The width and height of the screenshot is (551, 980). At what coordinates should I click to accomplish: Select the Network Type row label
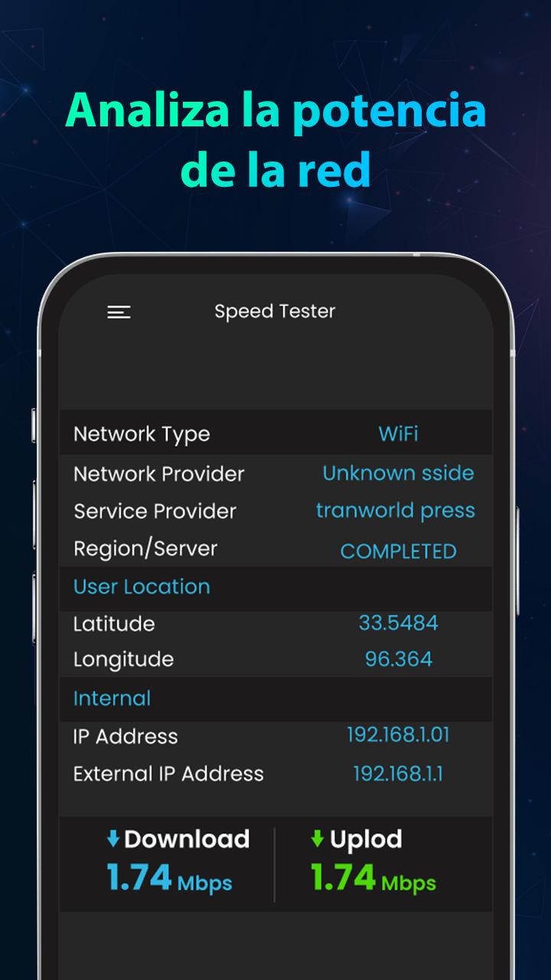click(x=142, y=434)
